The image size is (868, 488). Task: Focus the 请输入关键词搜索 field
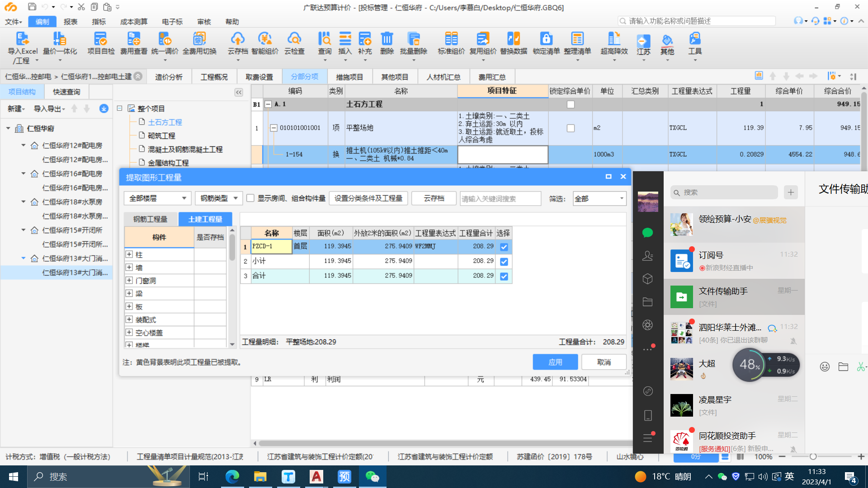tap(500, 198)
